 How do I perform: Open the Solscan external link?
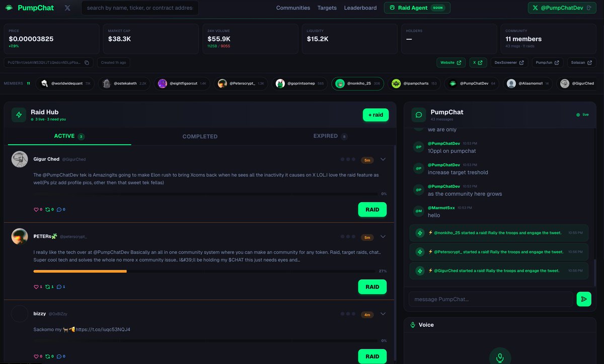point(582,63)
